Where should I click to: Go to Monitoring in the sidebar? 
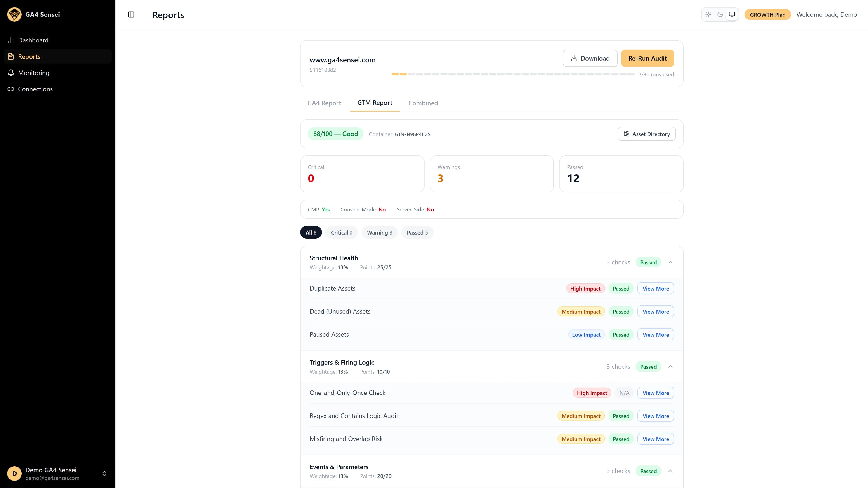point(58,73)
